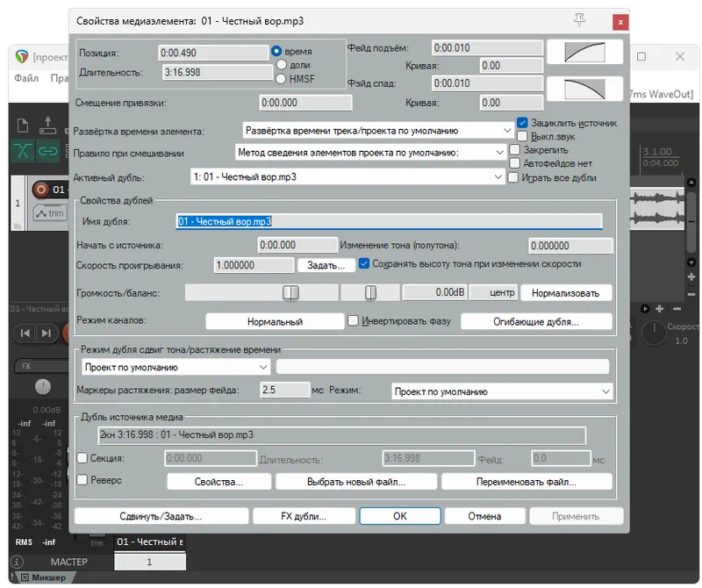
Task: Arm track 01 record button
Action: tap(40, 190)
